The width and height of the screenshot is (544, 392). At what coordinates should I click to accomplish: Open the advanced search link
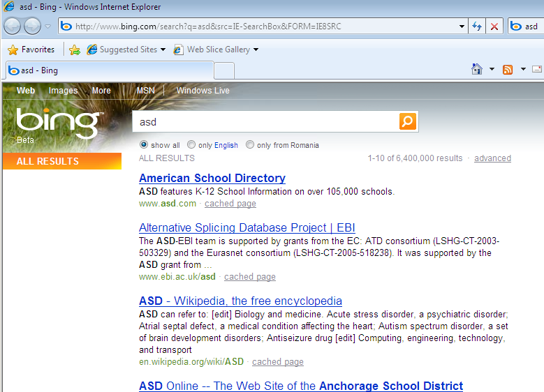pos(492,158)
